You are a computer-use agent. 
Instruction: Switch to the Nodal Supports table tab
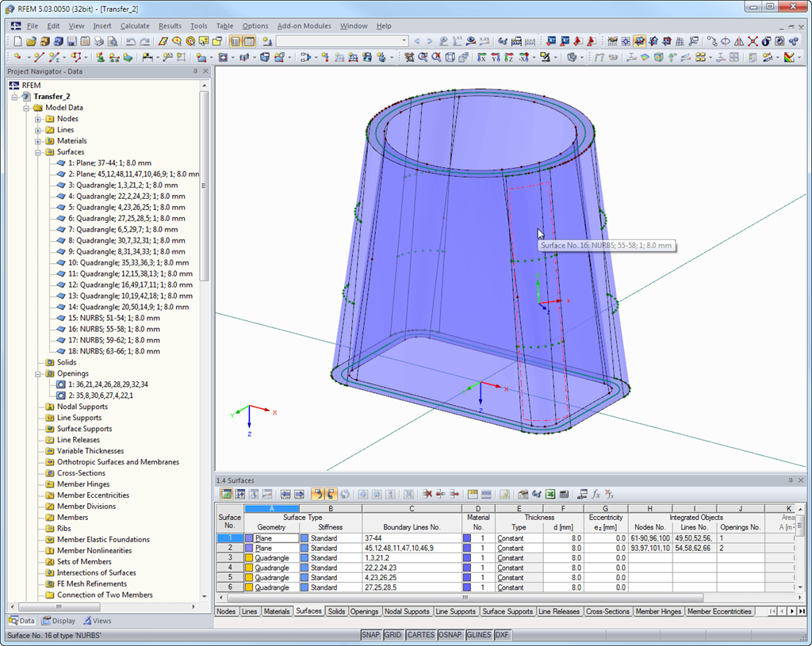(x=407, y=612)
